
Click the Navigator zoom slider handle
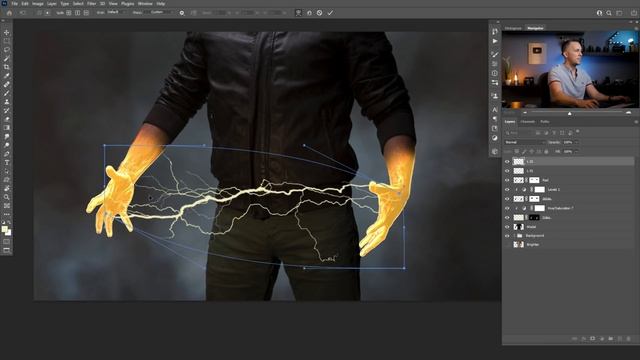tap(569, 113)
